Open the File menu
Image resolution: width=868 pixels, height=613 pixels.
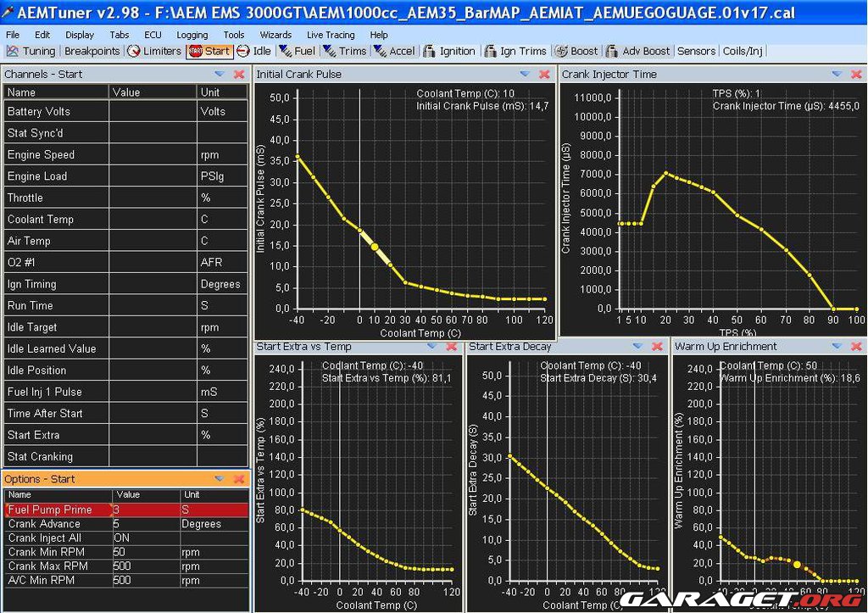pos(12,35)
